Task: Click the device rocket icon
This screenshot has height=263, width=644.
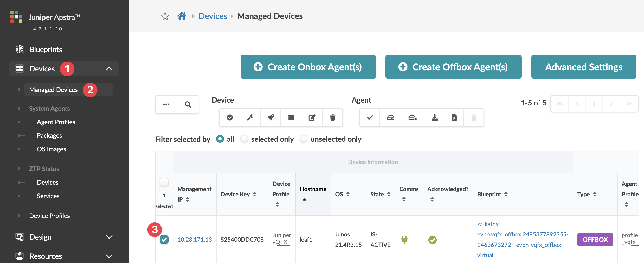Action: (271, 118)
